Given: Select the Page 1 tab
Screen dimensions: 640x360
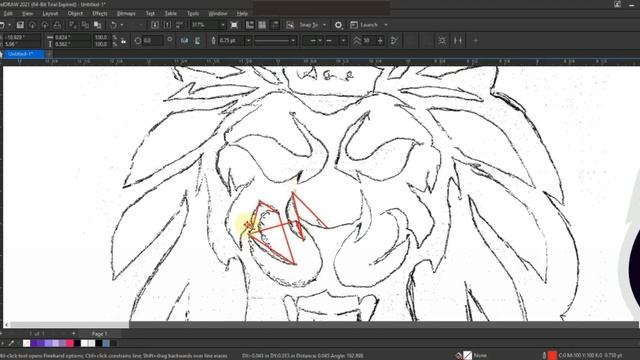Looking at the screenshot, I should coord(100,334).
